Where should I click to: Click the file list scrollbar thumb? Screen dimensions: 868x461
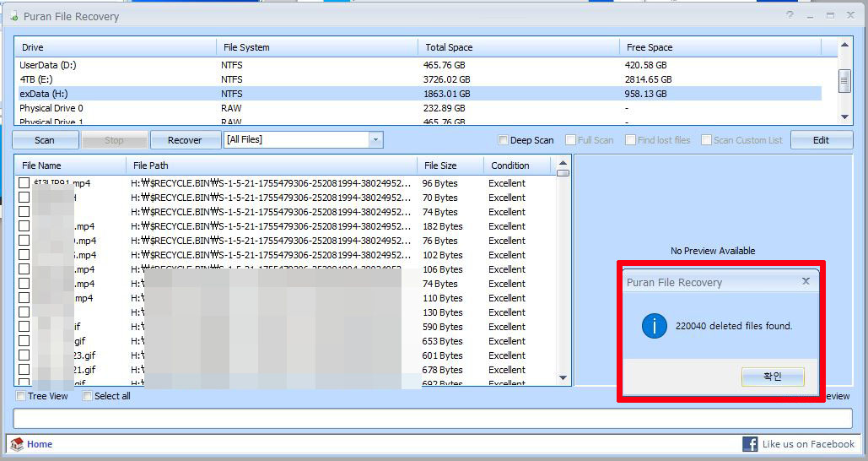[563, 173]
